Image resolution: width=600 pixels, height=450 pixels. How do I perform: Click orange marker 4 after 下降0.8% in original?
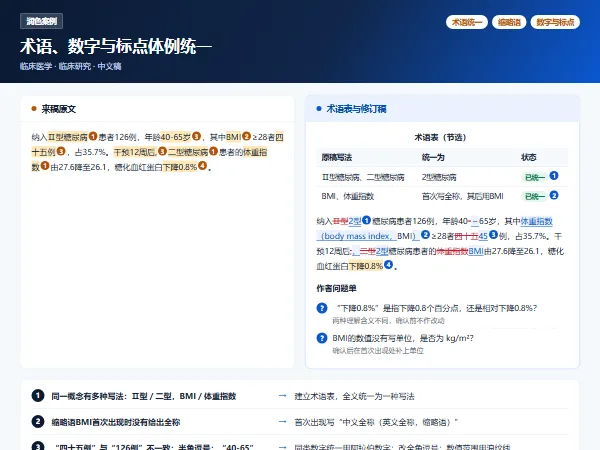point(202,166)
